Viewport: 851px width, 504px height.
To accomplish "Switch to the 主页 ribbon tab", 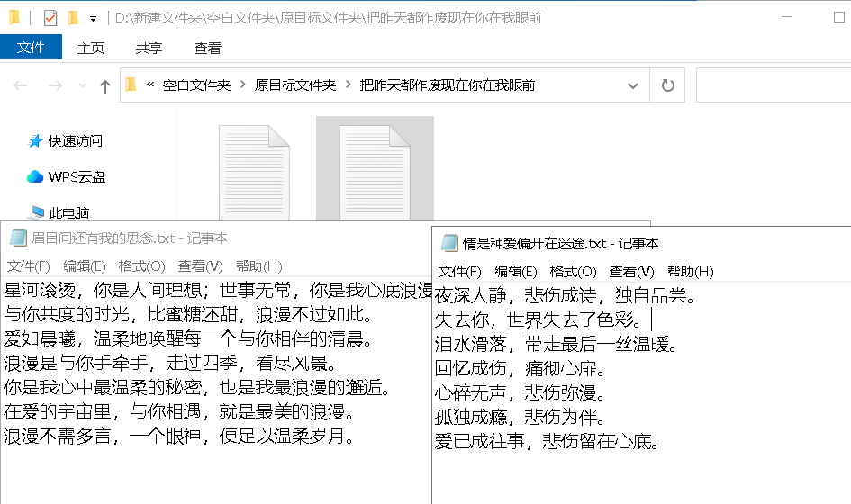I will [x=91, y=49].
